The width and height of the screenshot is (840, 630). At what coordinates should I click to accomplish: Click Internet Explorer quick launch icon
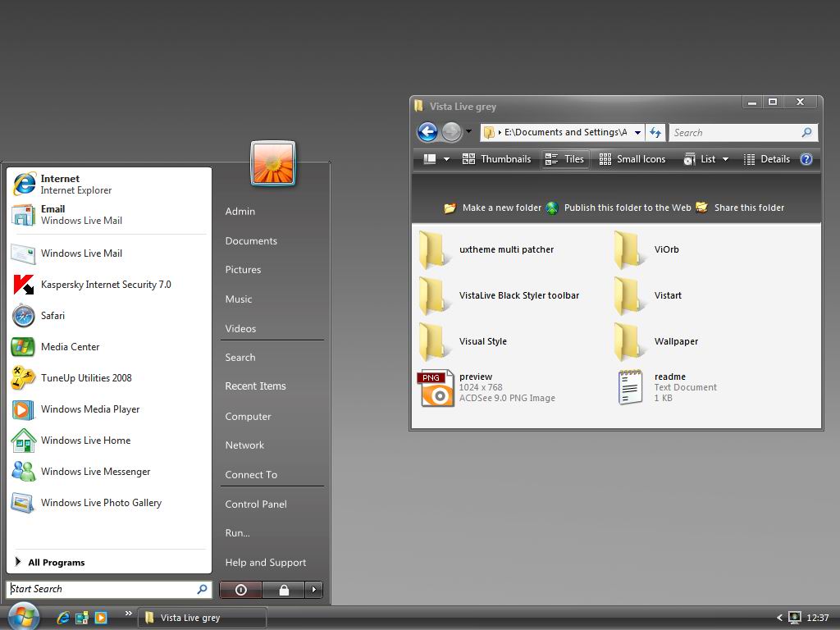(63, 618)
